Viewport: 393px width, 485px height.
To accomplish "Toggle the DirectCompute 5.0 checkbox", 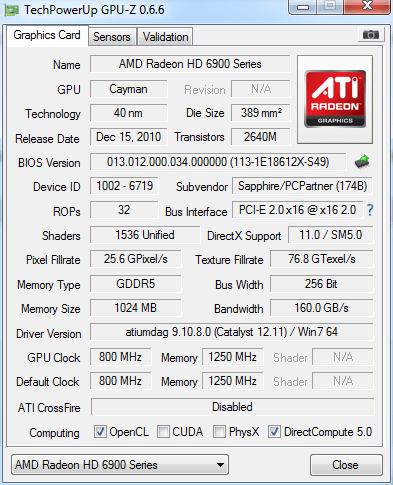I will point(274,432).
